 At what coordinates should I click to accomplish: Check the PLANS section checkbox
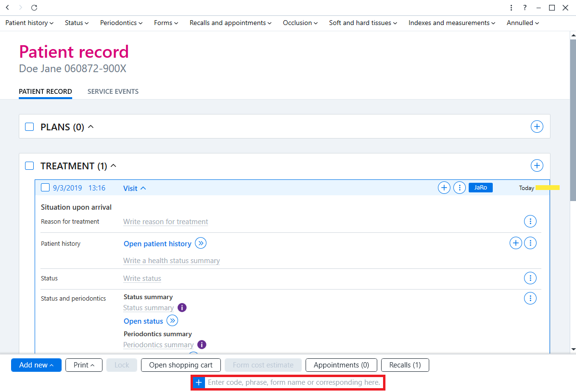click(x=29, y=126)
